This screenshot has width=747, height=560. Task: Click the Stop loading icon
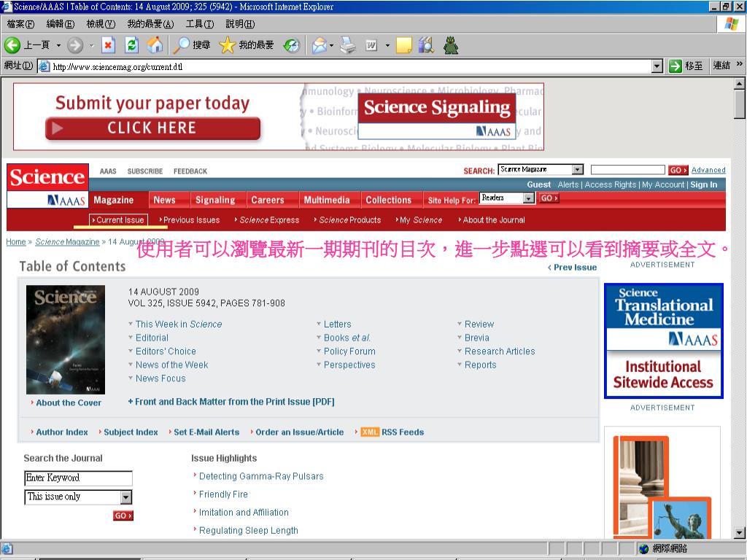coord(108,46)
